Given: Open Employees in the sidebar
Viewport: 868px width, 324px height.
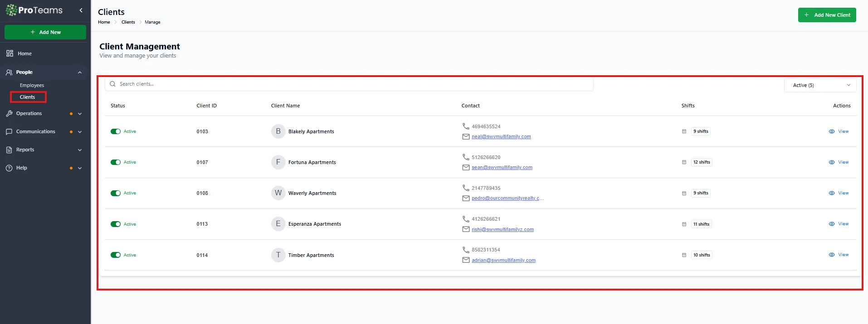Looking at the screenshot, I should coord(32,85).
